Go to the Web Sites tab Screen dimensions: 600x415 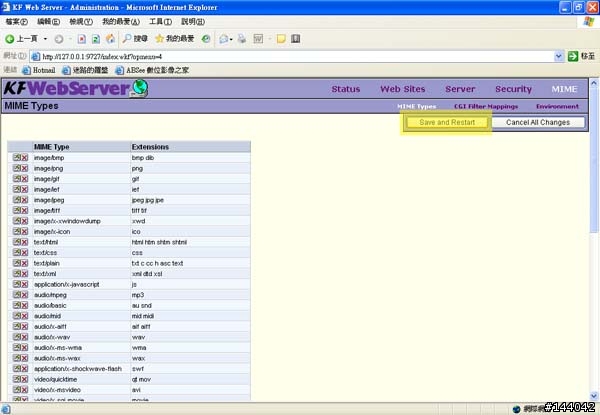click(403, 89)
